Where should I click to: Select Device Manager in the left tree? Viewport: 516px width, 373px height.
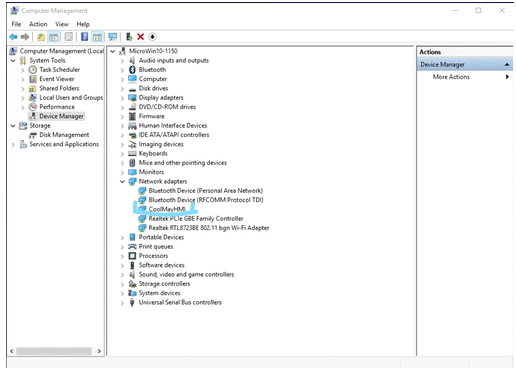61,116
